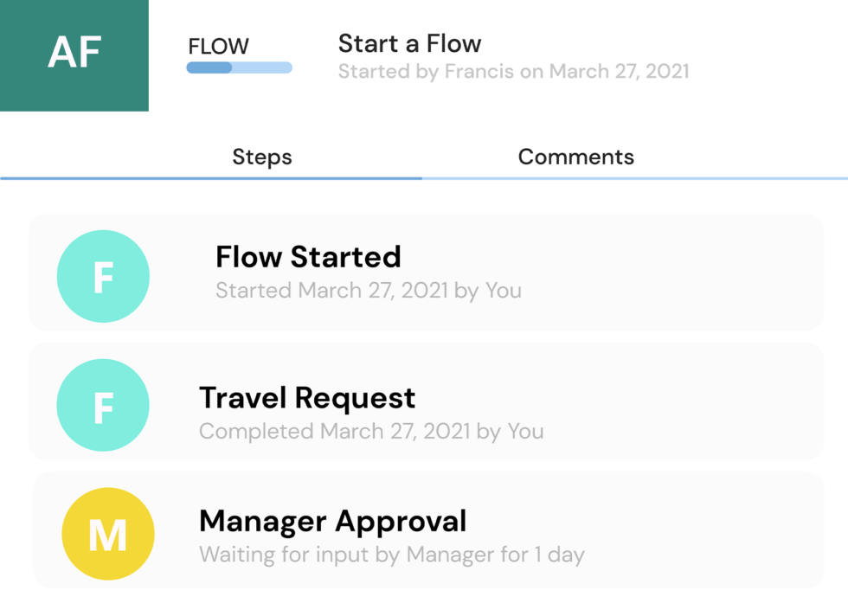Screen dimensions: 848x616
Task: Click the yellow M avatar for Manager Approval
Action: click(x=106, y=533)
